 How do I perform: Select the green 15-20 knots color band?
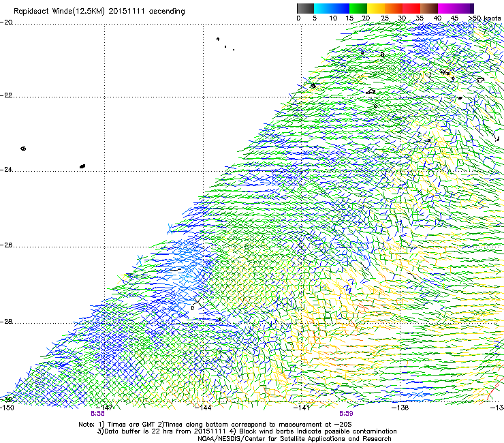[x=358, y=8]
